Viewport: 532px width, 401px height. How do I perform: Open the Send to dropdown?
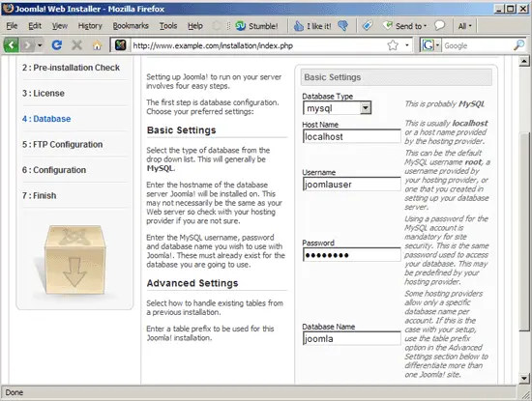point(404,26)
